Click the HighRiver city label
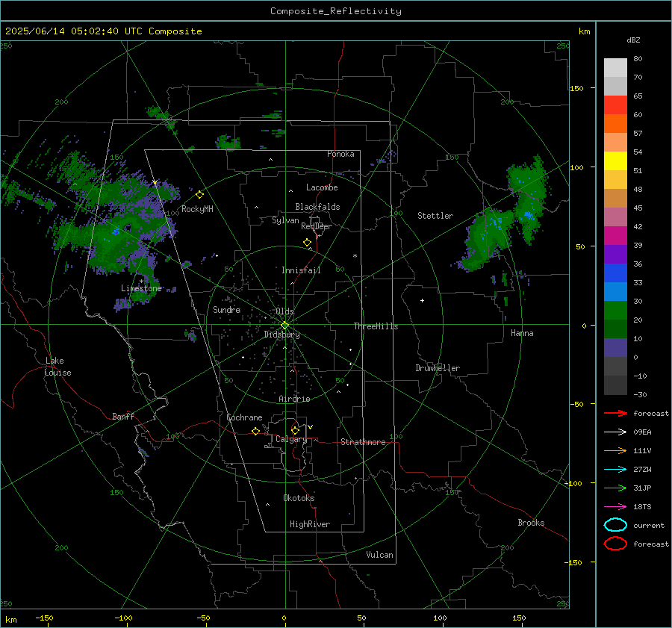The image size is (672, 628). coord(310,524)
